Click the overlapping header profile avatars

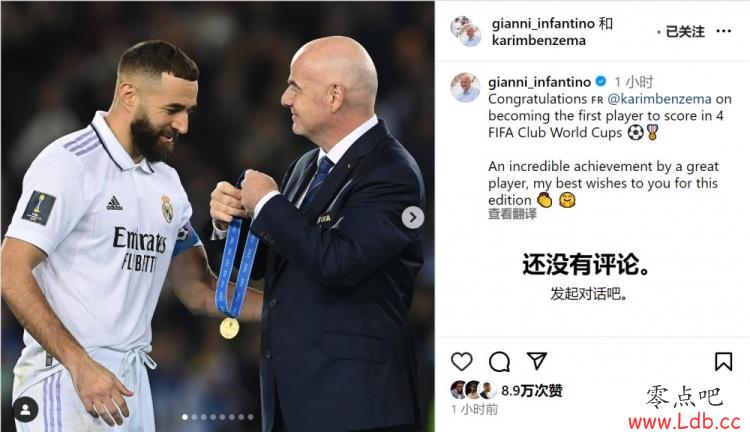click(x=465, y=31)
